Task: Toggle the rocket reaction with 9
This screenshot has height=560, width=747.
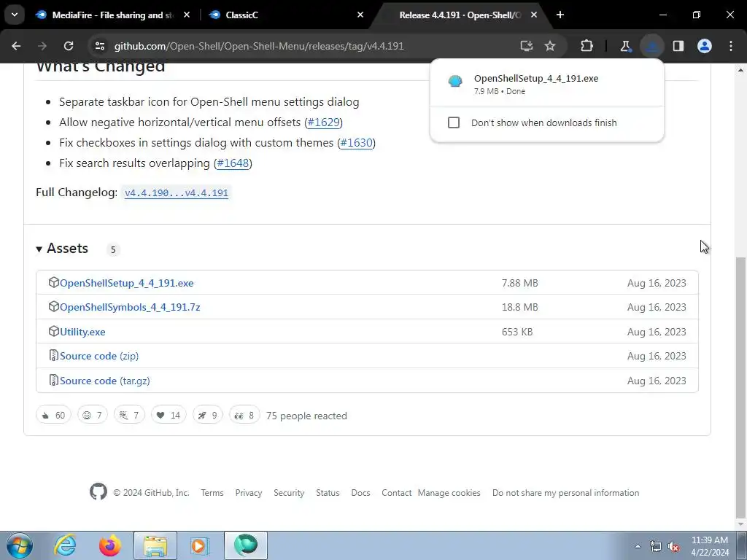Action: tap(207, 415)
